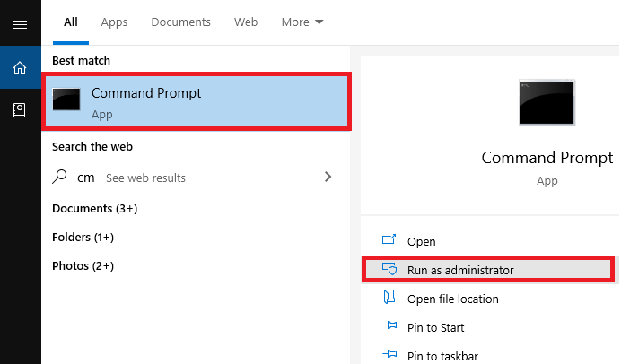The image size is (621, 364).
Task: Expand the Photos (2+) group
Action: click(83, 266)
